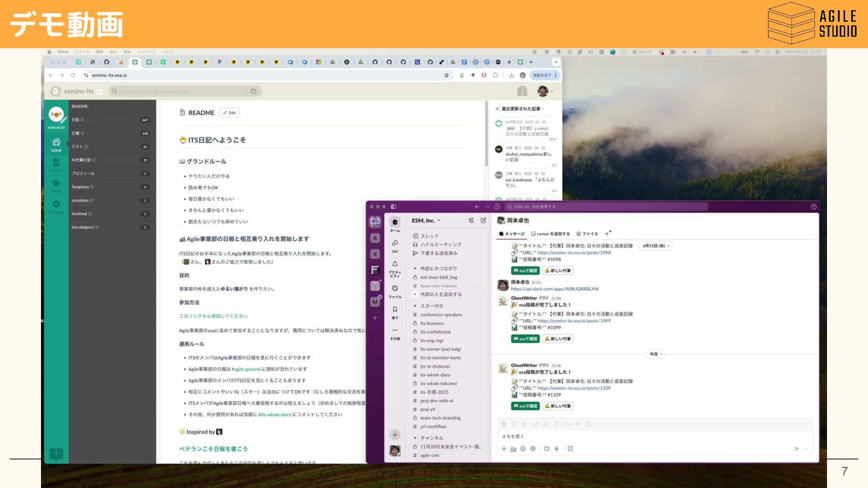Screen dimensions: 868x488
Task: Open the ファイル tab in Slack conversation header
Action: [588, 234]
